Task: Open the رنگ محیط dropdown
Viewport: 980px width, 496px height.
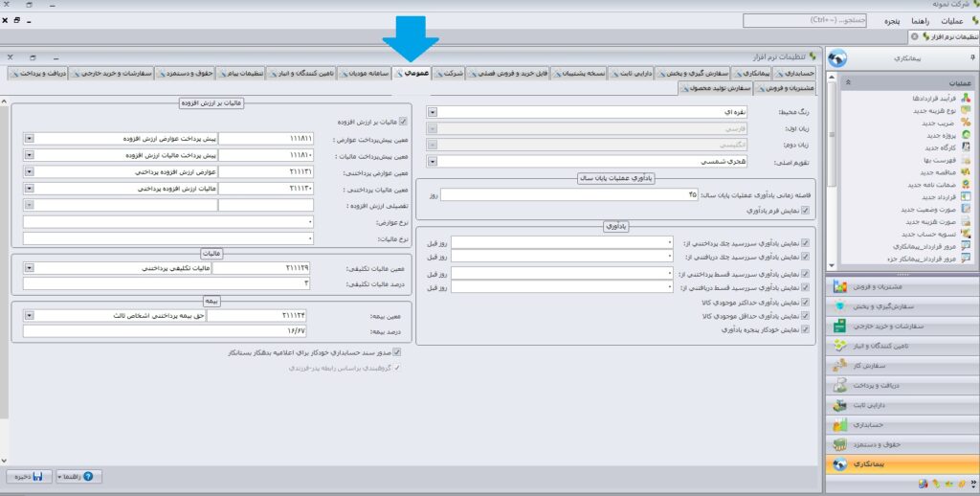Action: 433,112
